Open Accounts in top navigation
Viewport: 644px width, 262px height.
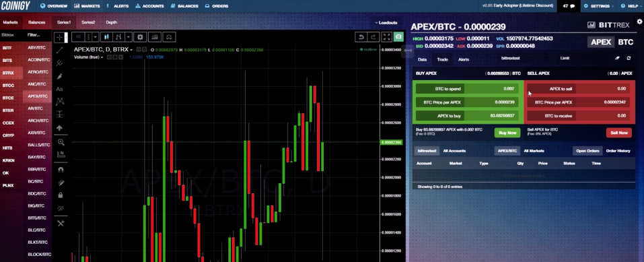(149, 6)
